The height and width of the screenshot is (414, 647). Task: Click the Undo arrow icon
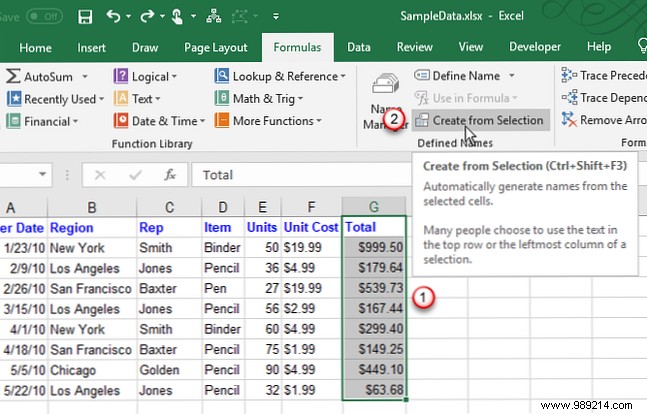113,17
